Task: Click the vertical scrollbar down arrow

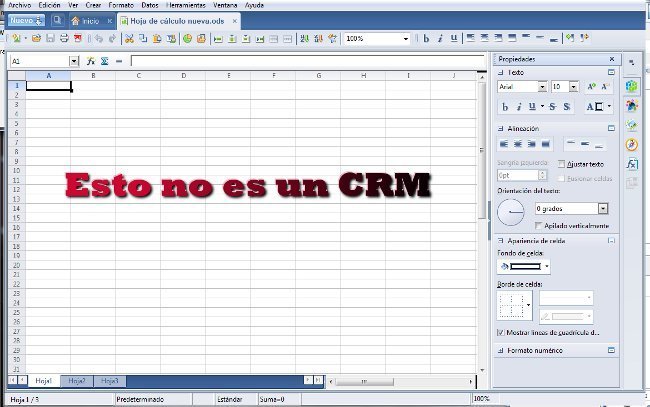Action: click(x=482, y=370)
